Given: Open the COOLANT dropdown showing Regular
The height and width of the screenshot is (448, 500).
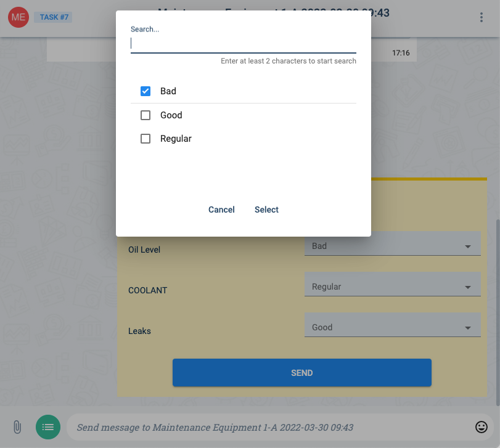Looking at the screenshot, I should [393, 284].
